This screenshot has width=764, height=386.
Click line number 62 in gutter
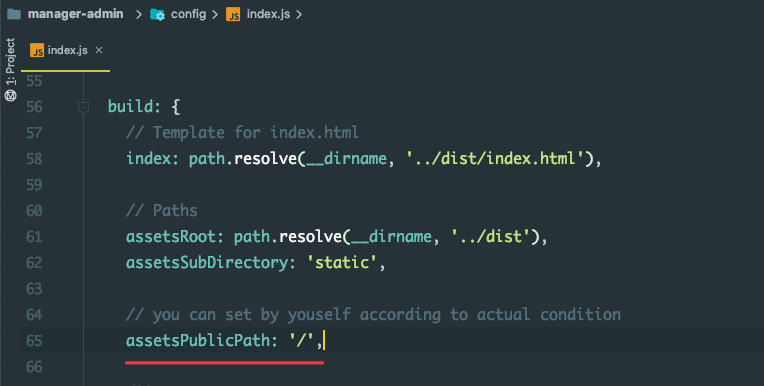(x=34, y=263)
